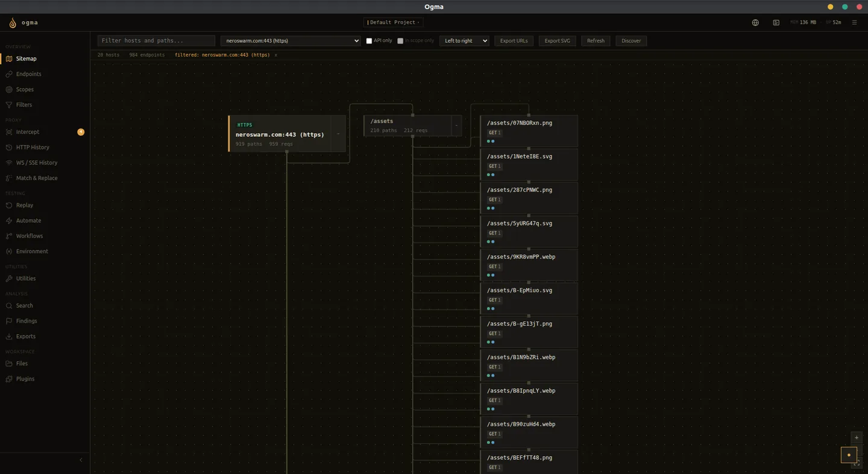The image size is (868, 474).
Task: Click the Ogma flame logo icon
Action: 13,23
